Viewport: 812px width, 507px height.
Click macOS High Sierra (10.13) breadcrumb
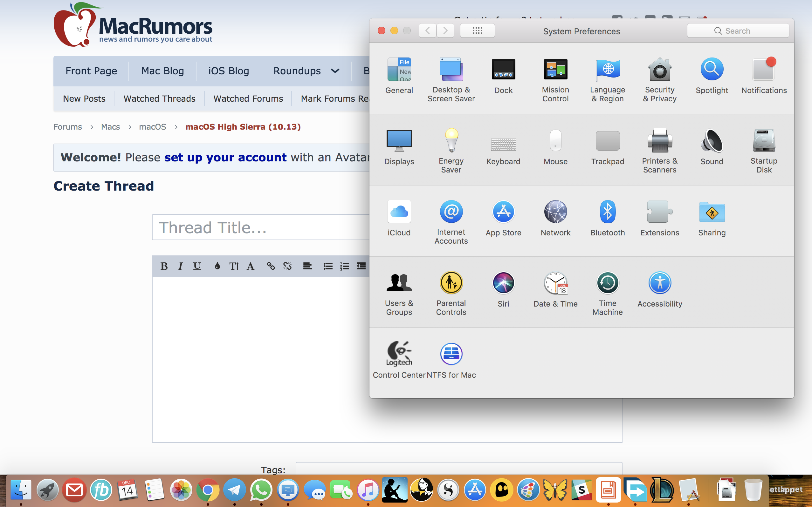click(243, 127)
